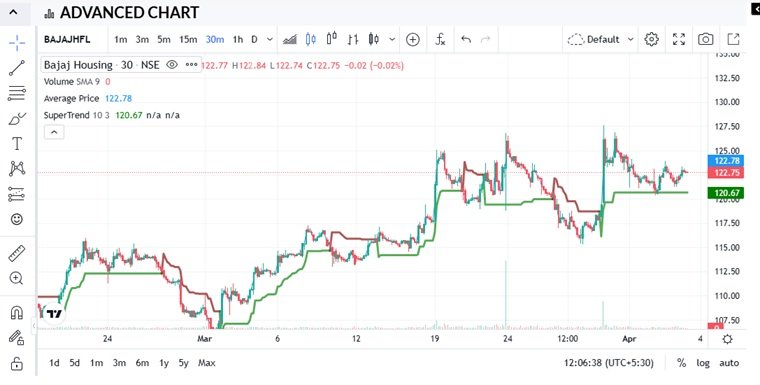Toggle the magnet snap mode
The height and width of the screenshot is (385, 760).
[16, 313]
